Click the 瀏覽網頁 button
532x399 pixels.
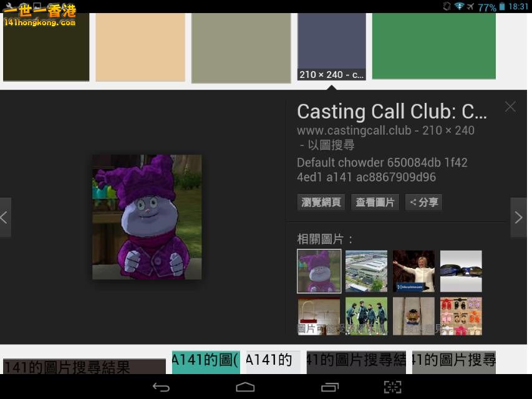[321, 202]
